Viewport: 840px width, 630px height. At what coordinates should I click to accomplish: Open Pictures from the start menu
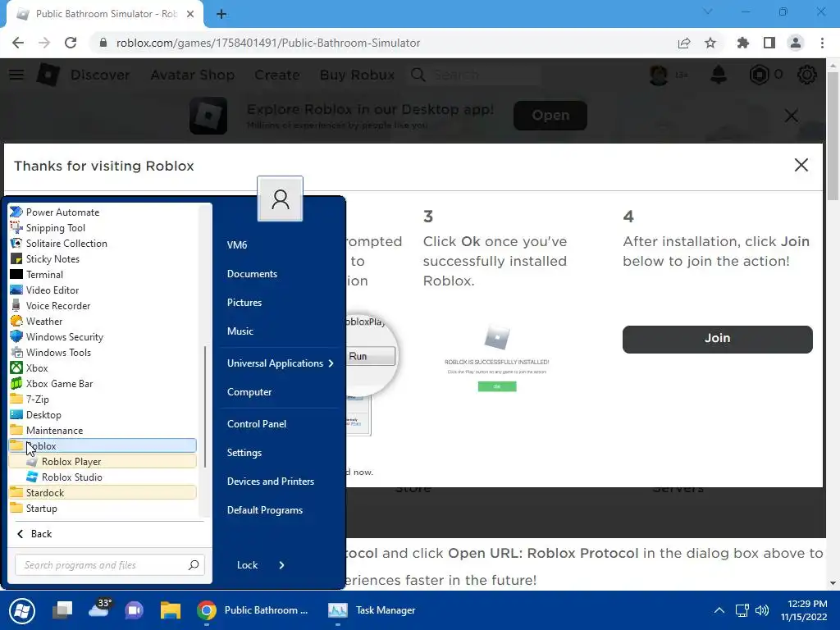(244, 302)
